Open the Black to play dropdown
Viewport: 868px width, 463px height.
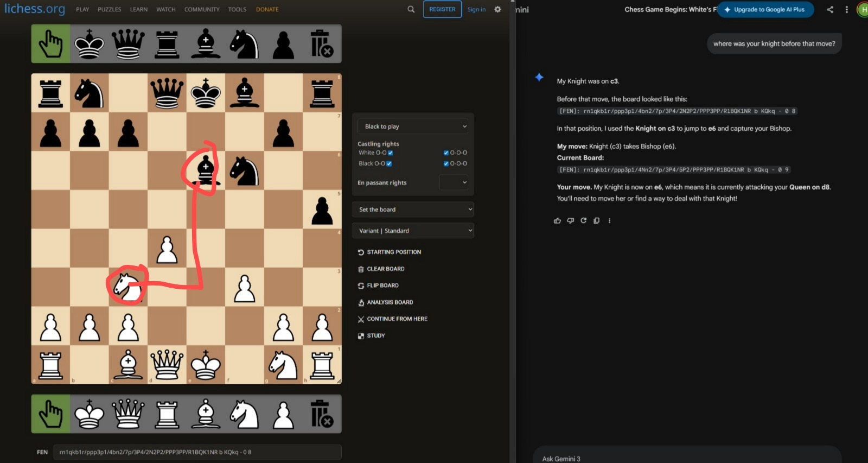[x=413, y=126]
